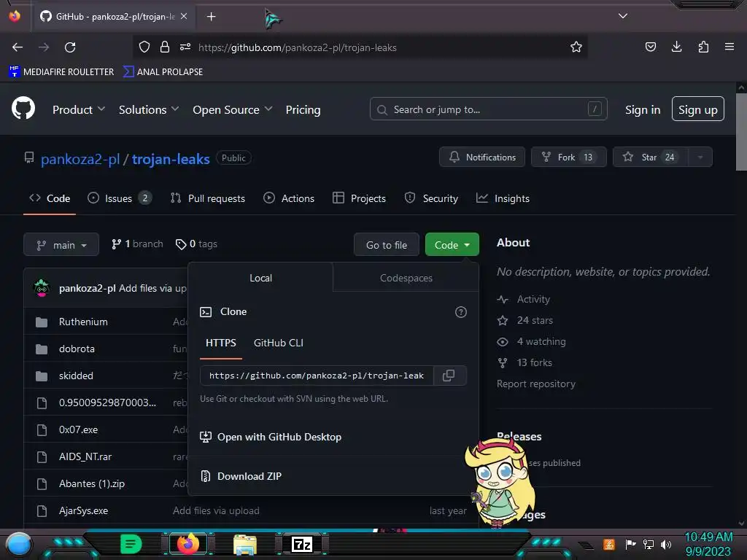Click the Notifications button
Screen dimensions: 747x560
(482, 157)
